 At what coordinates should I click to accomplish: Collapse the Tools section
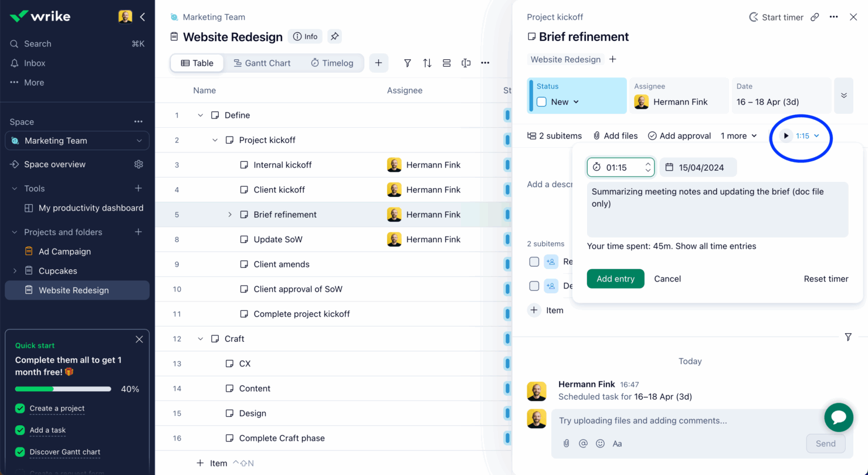tap(15, 188)
